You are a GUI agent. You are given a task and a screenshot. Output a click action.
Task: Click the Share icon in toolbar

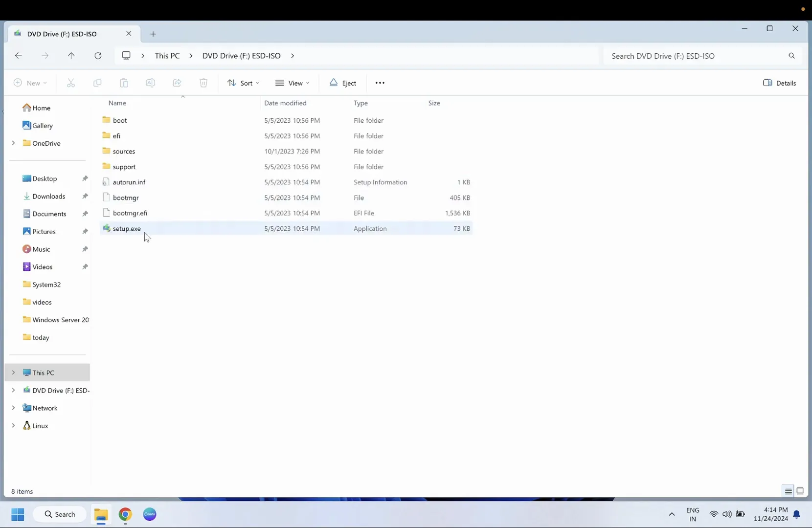pos(177,83)
